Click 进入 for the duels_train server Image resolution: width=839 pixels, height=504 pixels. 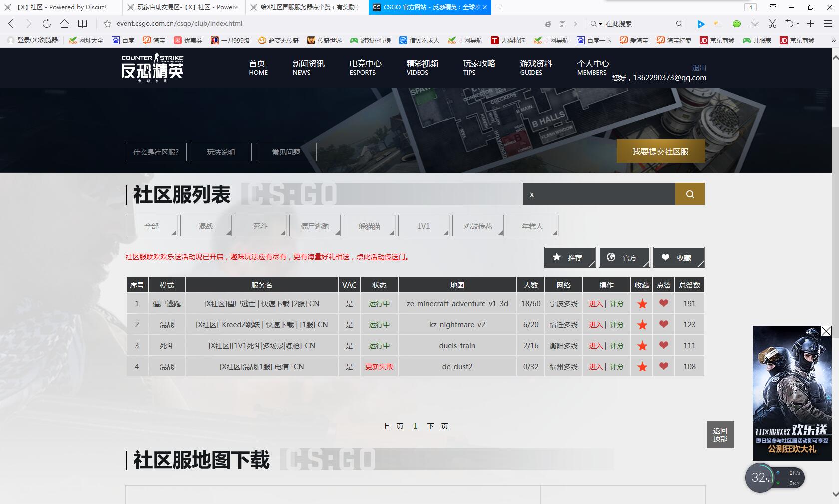[596, 346]
